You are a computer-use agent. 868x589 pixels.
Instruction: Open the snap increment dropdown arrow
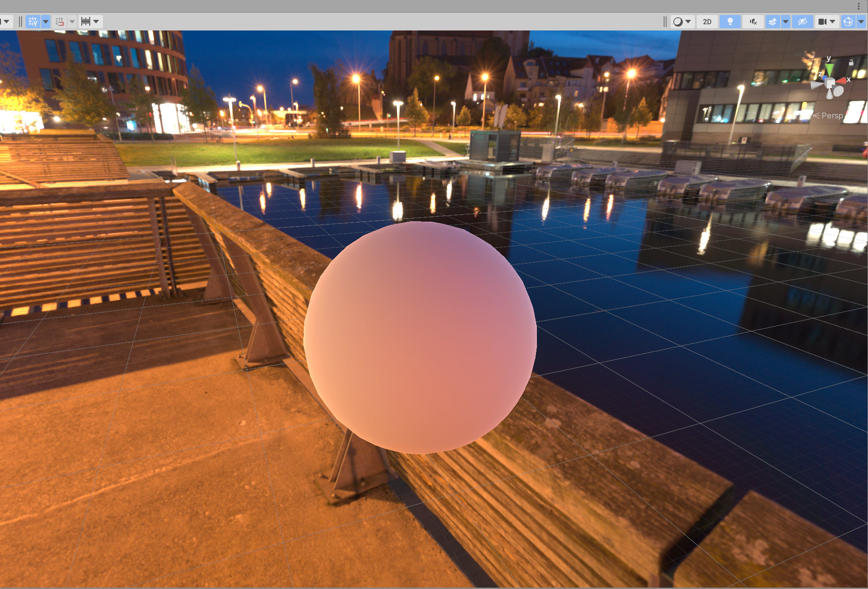click(96, 21)
